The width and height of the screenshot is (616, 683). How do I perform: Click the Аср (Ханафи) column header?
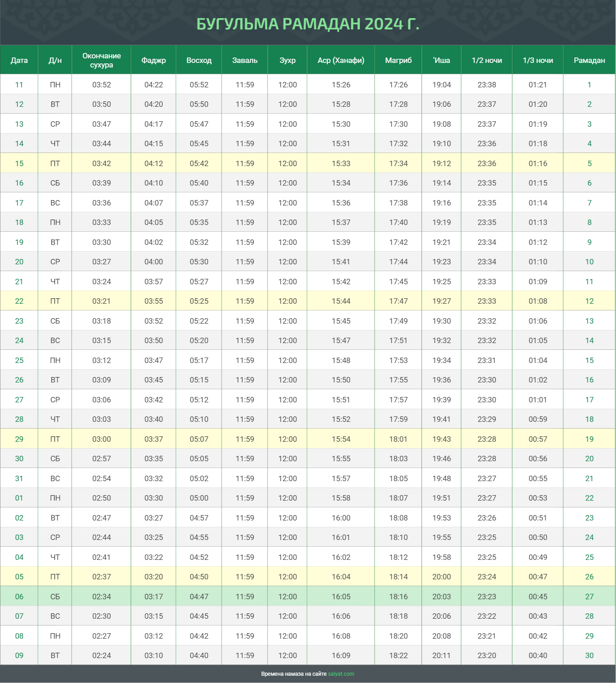click(341, 60)
